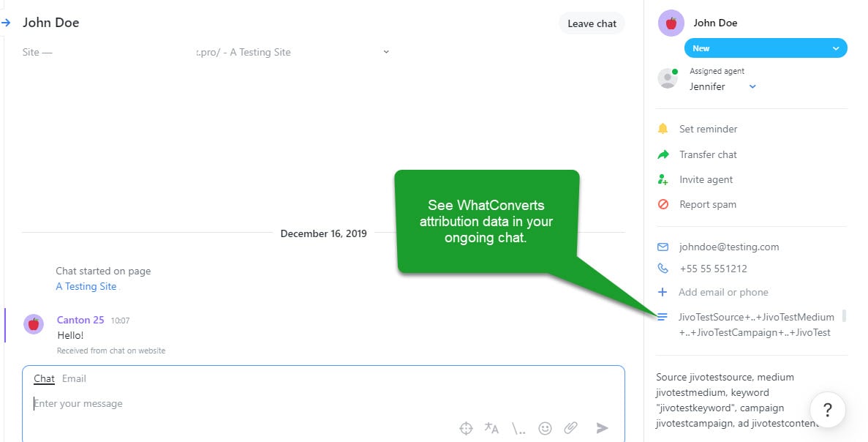Open the A Testing Site link

point(86,286)
